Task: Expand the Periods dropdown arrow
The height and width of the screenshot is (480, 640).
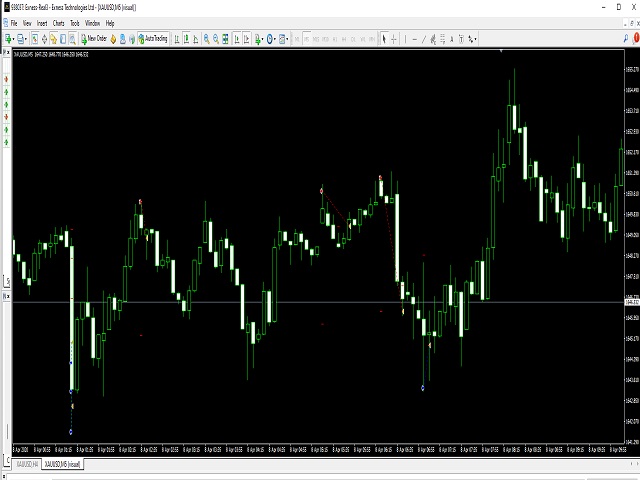Action: tap(275, 39)
